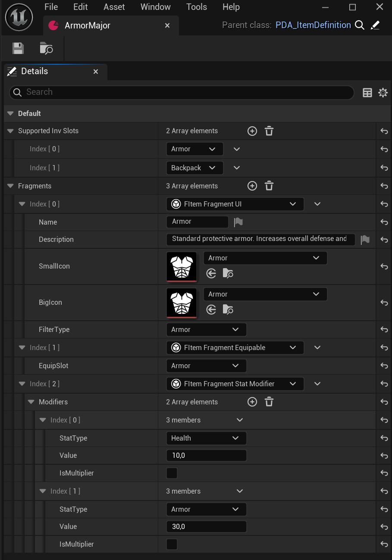Toggle IsMultiplier checkbox for Armor modifier
Image resolution: width=392 pixels, height=560 pixels.
pos(172,544)
